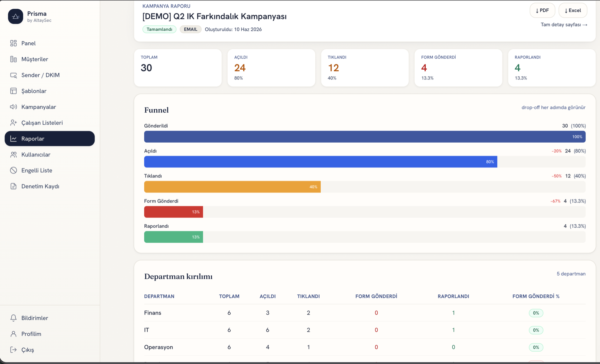Click the Bildirimler bell icon
Image resolution: width=600 pixels, height=364 pixels.
tap(13, 318)
